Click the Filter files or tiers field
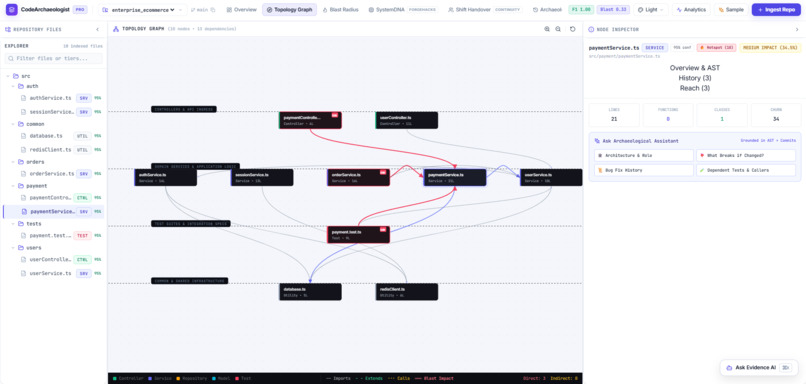806x384 pixels. point(53,59)
